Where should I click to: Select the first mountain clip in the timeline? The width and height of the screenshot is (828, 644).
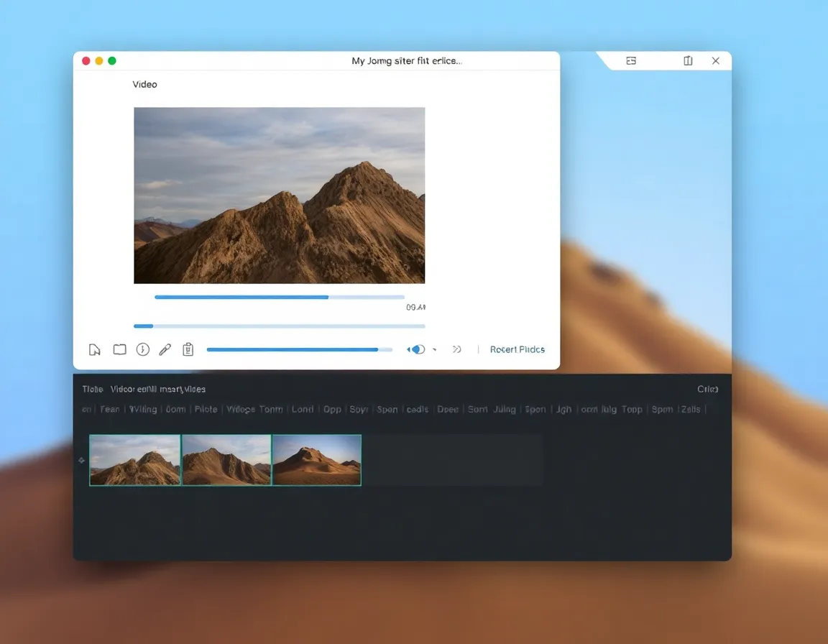coord(135,460)
